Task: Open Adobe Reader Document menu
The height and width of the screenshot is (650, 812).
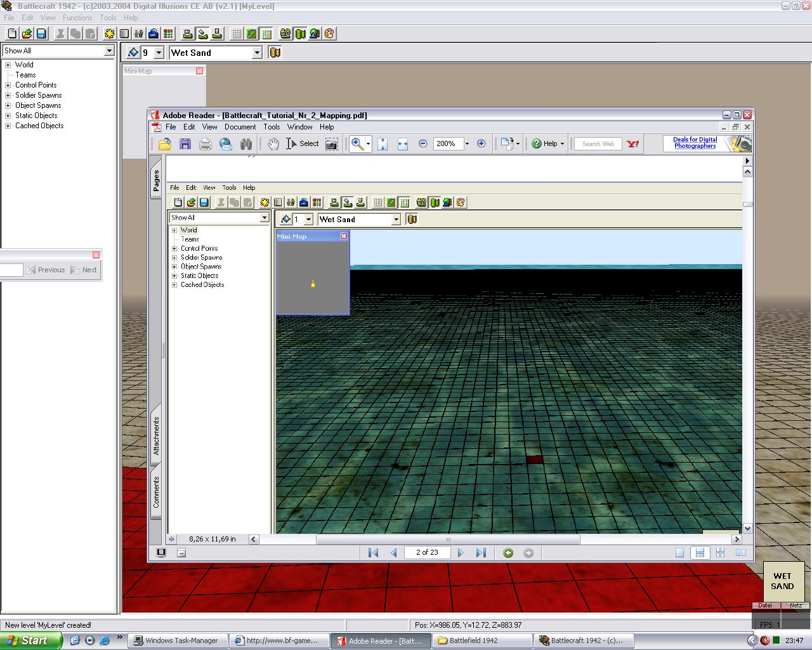Action: (x=240, y=127)
